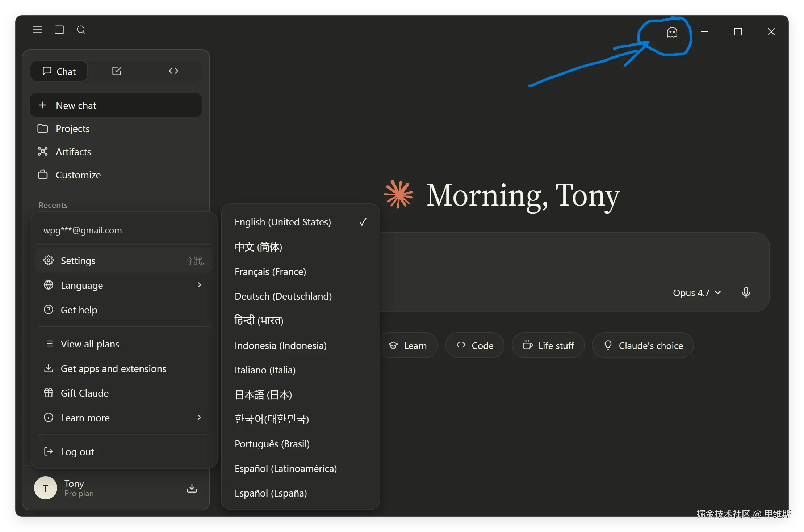
Task: Click the Get help question icon
Action: [49, 309]
